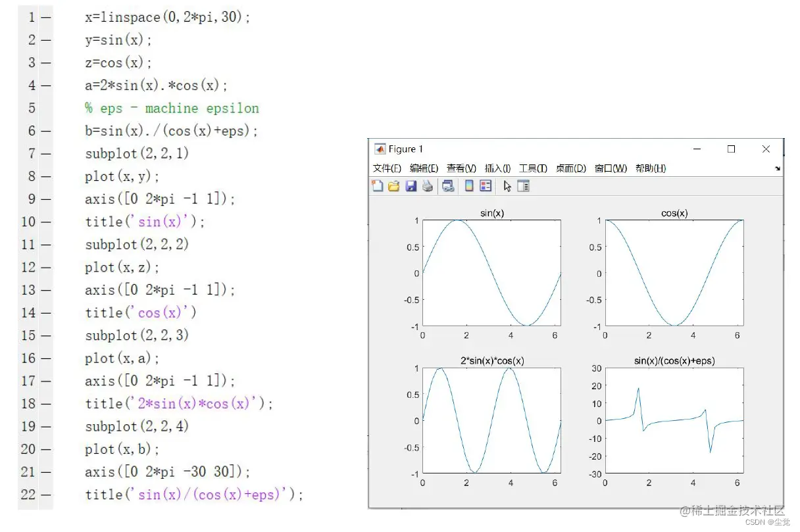Click the comment '% eps - machine epsilon'
This screenshot has width=800, height=532.
click(172, 109)
